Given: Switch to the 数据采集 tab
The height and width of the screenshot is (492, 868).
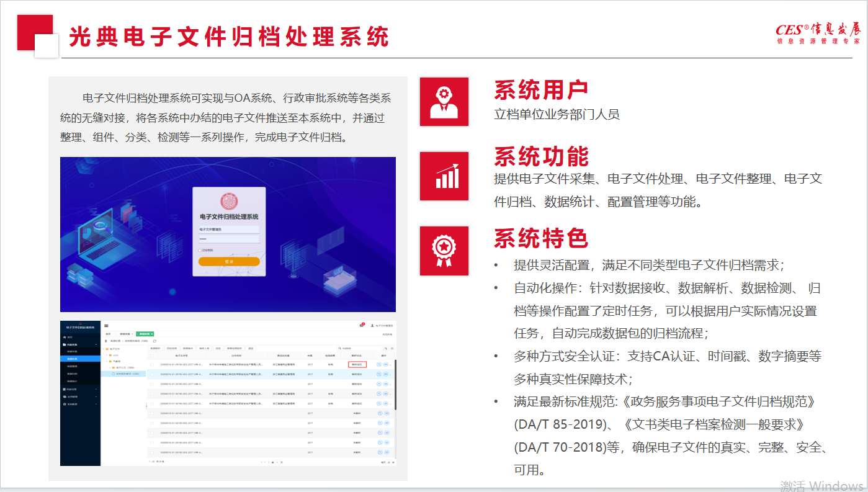Looking at the screenshot, I should pos(127,334).
